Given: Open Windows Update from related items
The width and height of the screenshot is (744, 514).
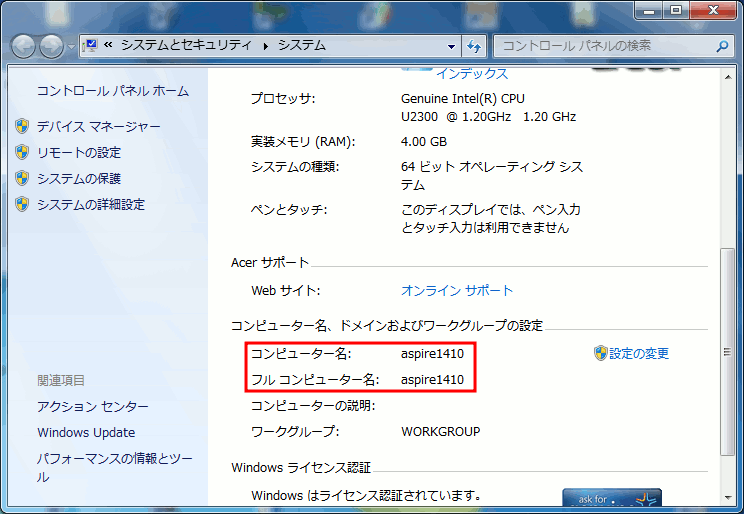Looking at the screenshot, I should (x=86, y=432).
